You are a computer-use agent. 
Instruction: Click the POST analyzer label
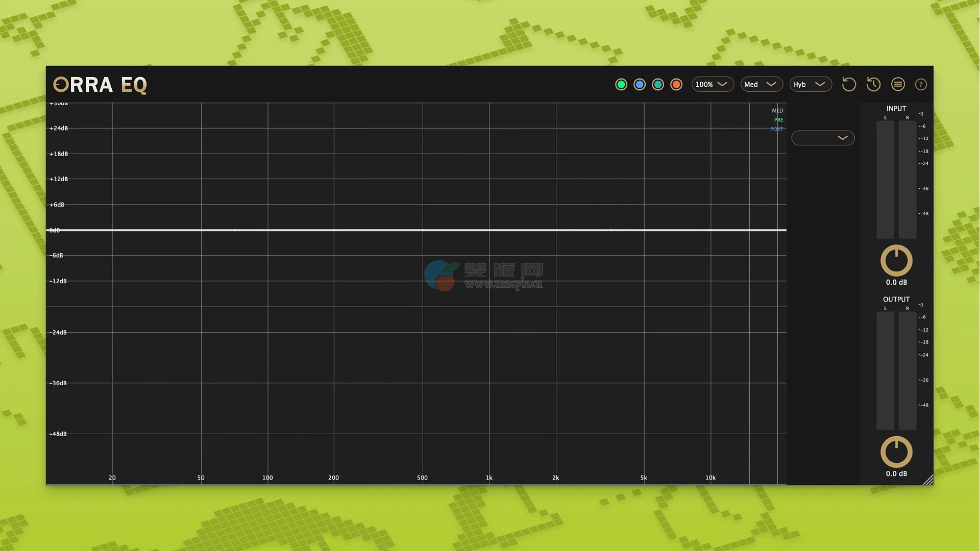(776, 129)
